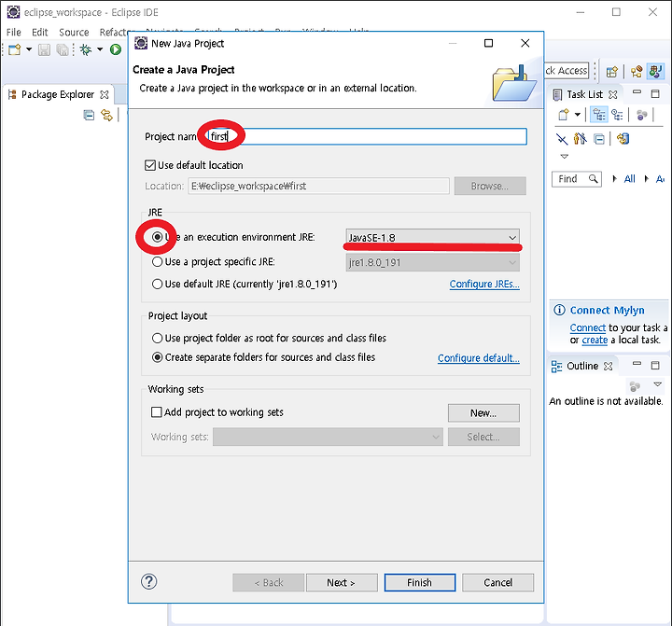Click the Project name input field
This screenshot has height=626, width=672.
pos(368,137)
